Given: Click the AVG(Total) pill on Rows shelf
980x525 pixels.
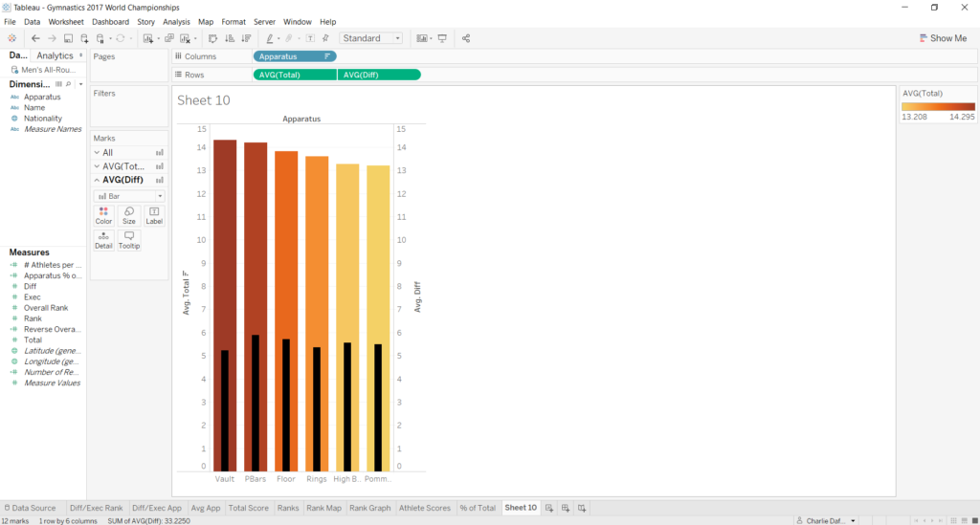Looking at the screenshot, I should pyautogui.click(x=295, y=75).
